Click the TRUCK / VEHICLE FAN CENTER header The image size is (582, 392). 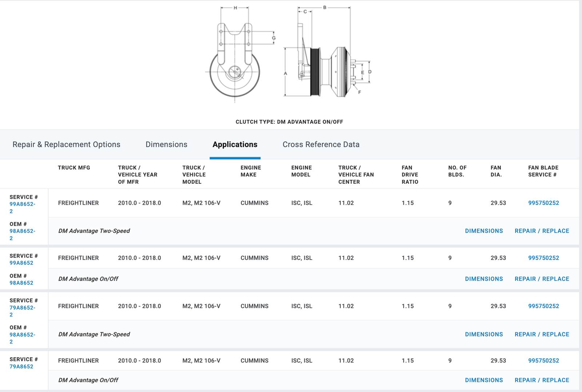coord(356,175)
